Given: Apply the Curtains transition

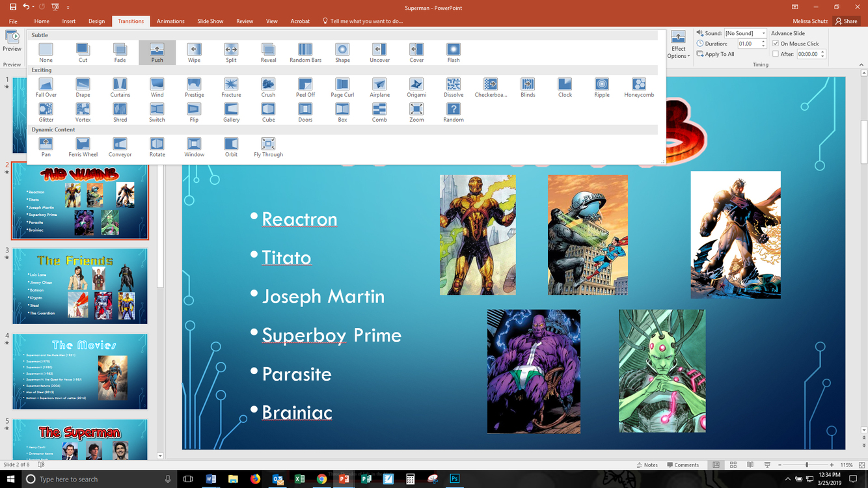Looking at the screenshot, I should coord(120,87).
